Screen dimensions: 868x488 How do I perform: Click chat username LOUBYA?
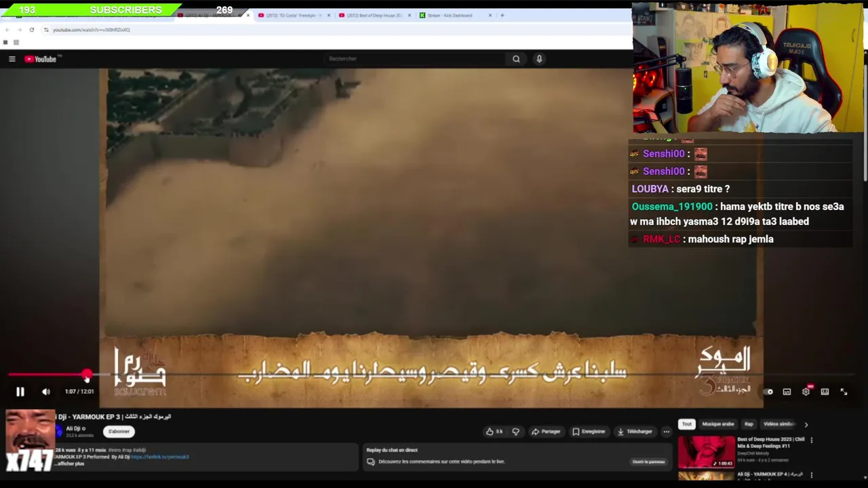point(650,189)
